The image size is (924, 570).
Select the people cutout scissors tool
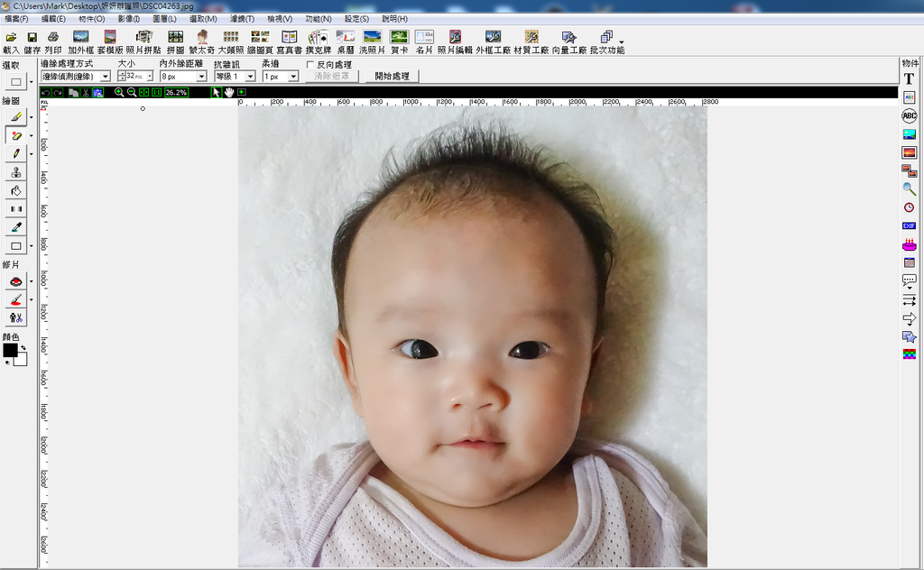[x=16, y=318]
